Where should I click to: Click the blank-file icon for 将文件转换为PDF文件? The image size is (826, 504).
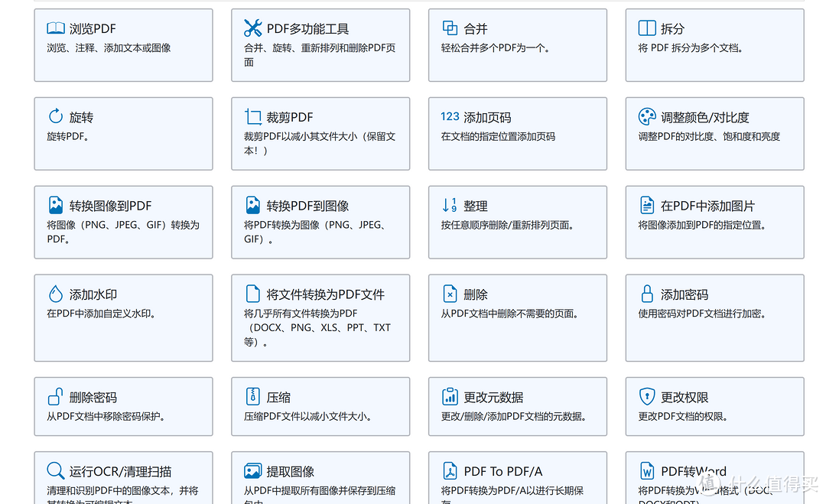point(253,294)
